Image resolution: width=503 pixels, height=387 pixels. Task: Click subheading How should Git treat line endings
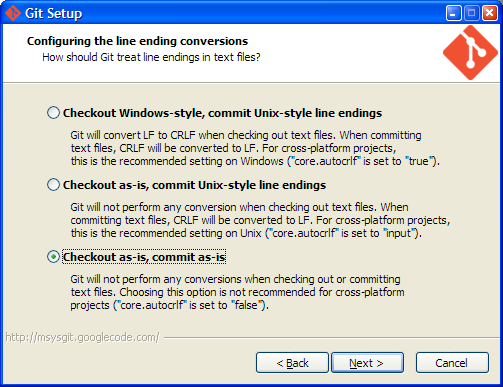151,57
